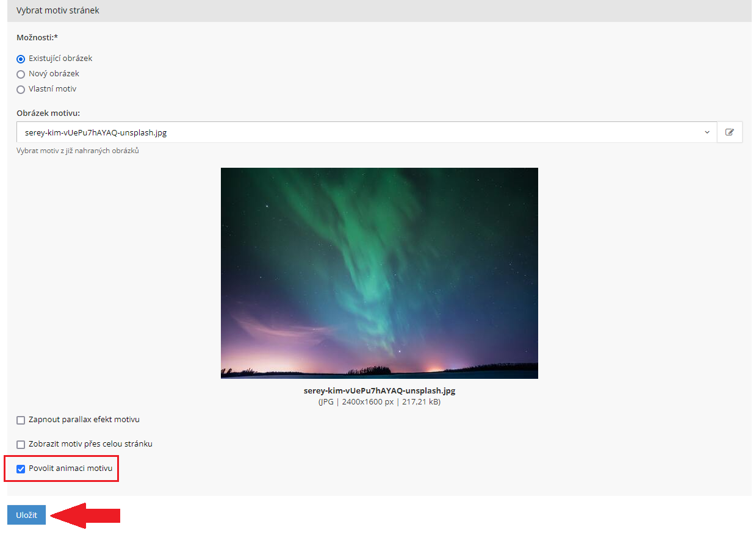756x535 pixels.
Task: Open the 'Obrázek motivu' image dropdown
Action: point(360,132)
